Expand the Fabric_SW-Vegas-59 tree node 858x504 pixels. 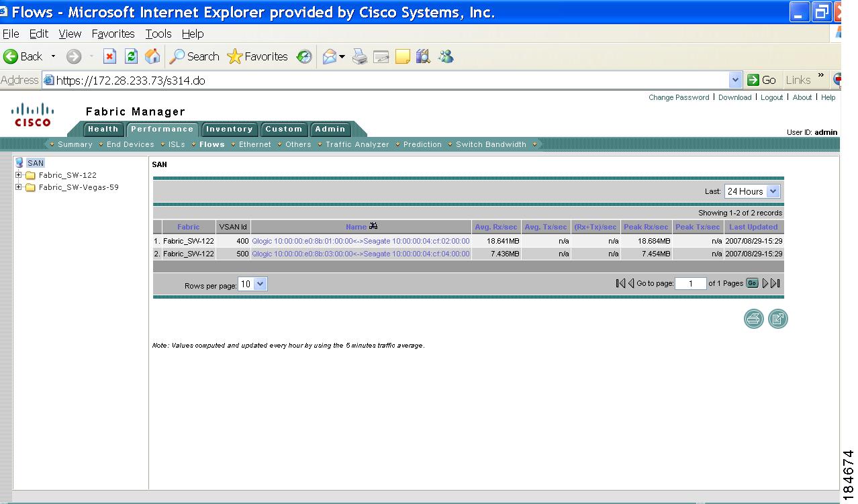tap(19, 187)
